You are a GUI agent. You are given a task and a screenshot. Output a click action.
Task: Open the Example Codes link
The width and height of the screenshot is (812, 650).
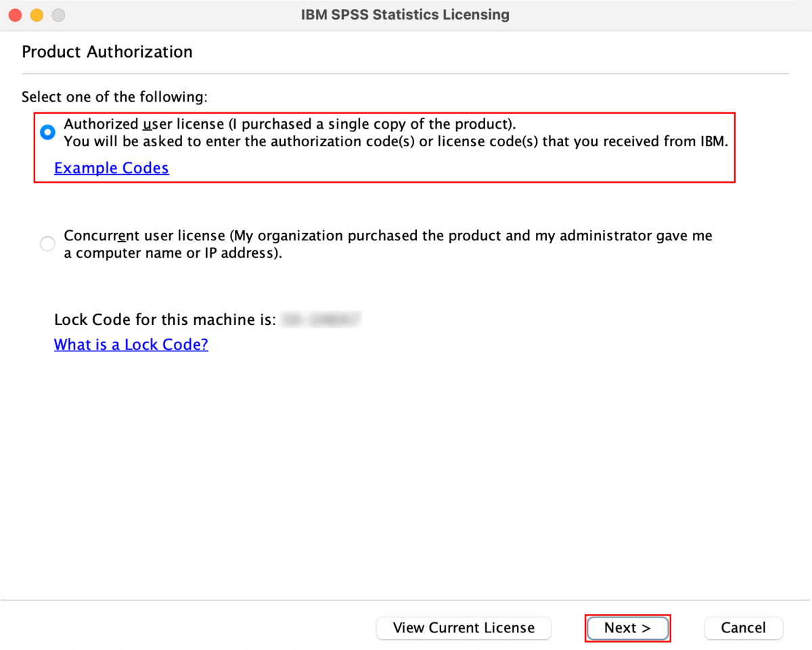[x=112, y=168]
